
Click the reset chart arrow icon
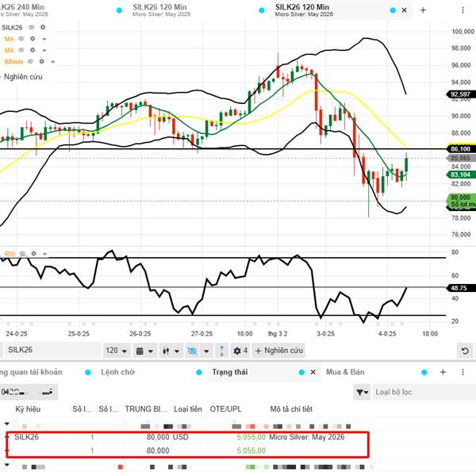tap(465, 350)
